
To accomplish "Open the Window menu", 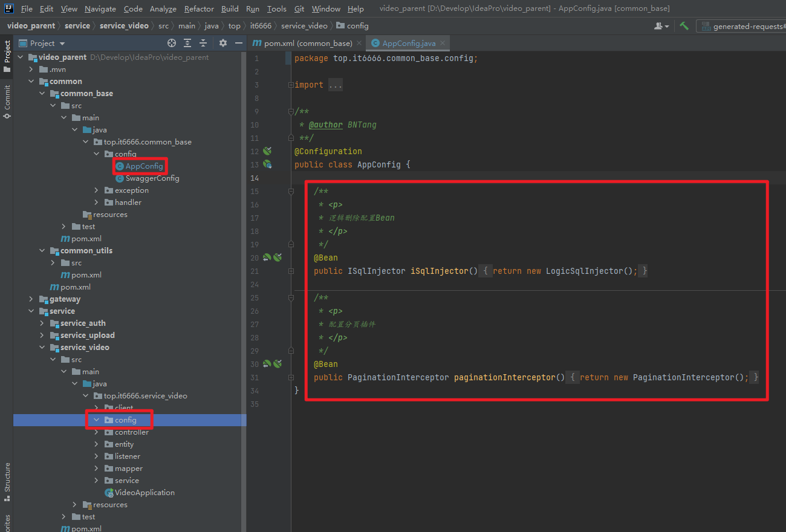I will tap(326, 8).
